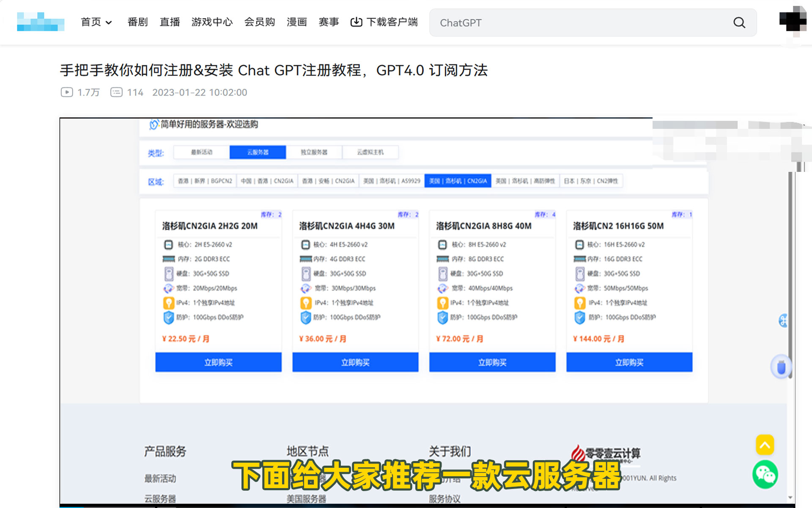This screenshot has height=508, width=812.
Task: Click 立即购买 for the 2H2G 20M plan
Action: [218, 362]
